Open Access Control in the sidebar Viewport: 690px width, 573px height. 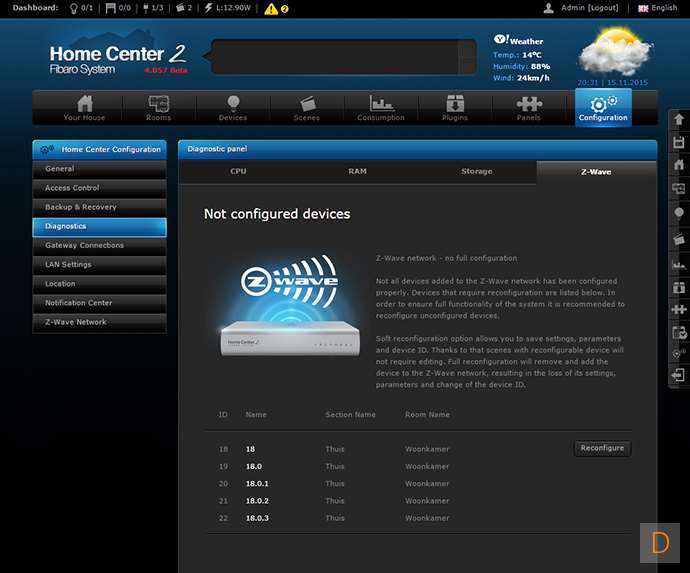[72, 188]
